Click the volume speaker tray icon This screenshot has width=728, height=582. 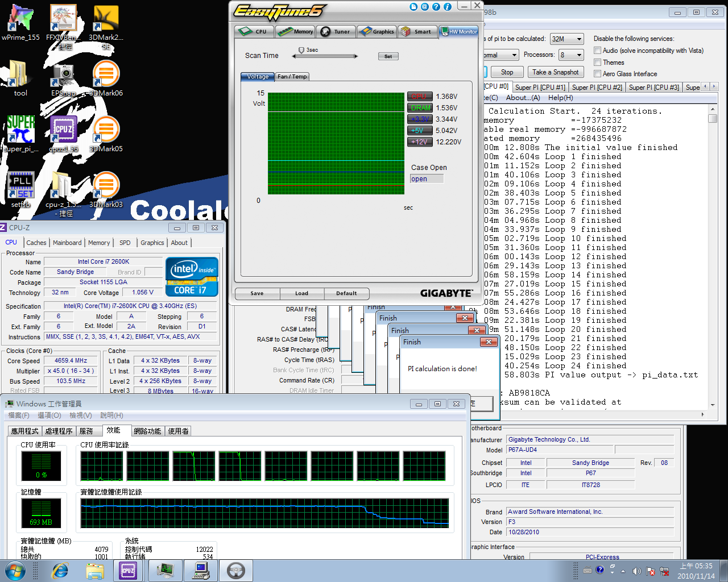tap(636, 571)
